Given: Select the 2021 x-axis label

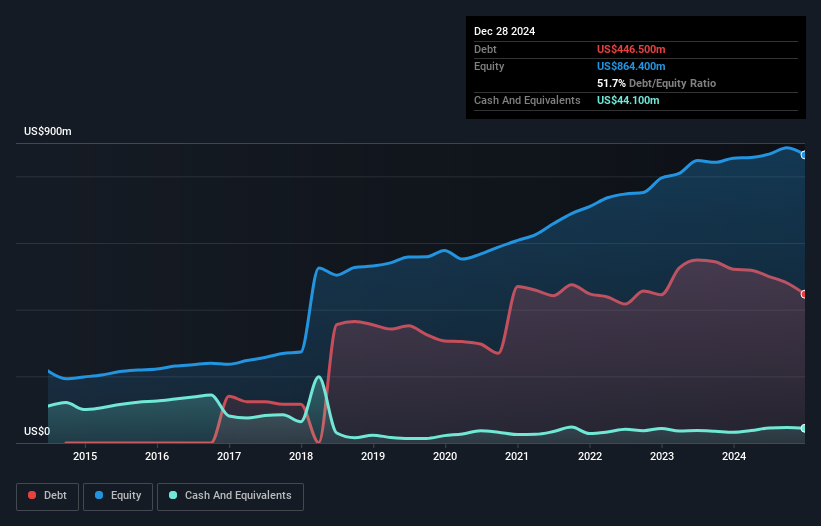Looking at the screenshot, I should pyautogui.click(x=517, y=456).
